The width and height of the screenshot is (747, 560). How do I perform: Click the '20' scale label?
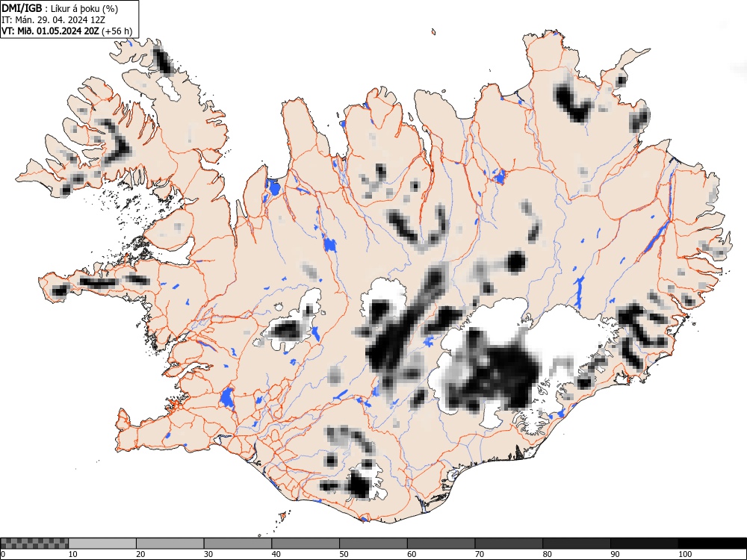pos(140,554)
